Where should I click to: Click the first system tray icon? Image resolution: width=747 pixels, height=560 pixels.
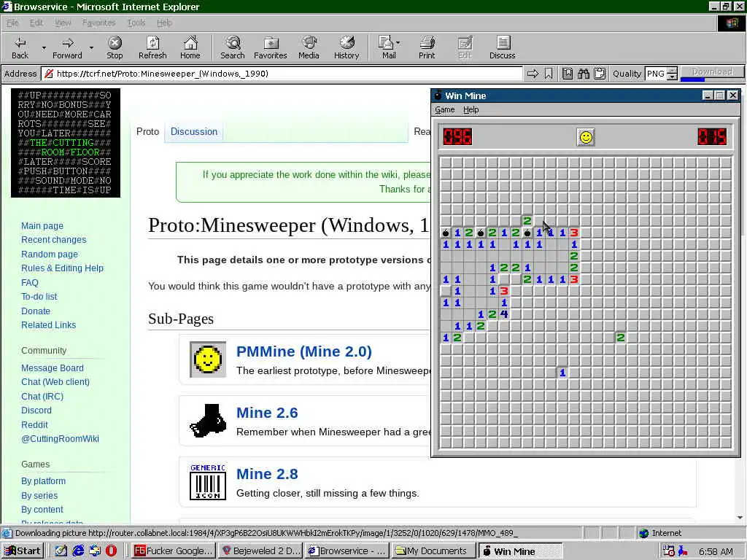click(668, 551)
